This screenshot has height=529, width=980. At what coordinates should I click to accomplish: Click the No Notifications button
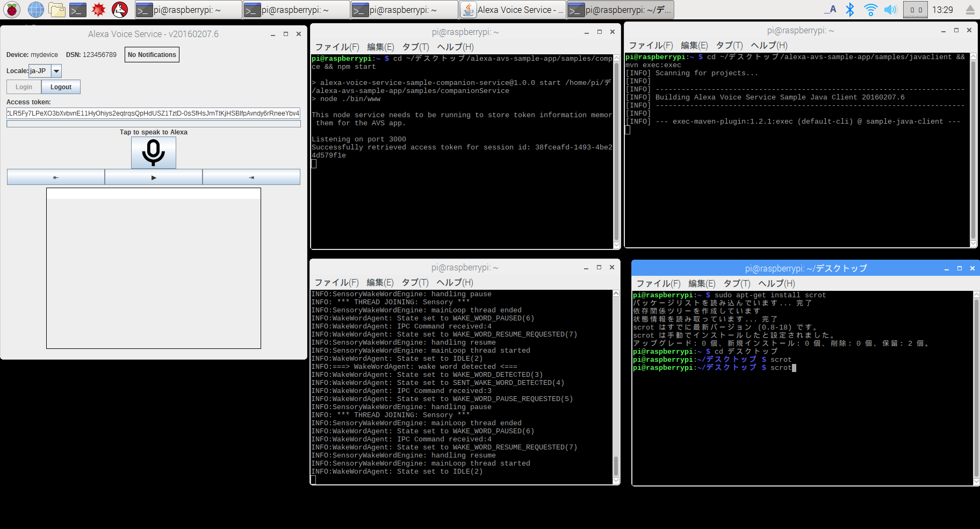(x=152, y=55)
